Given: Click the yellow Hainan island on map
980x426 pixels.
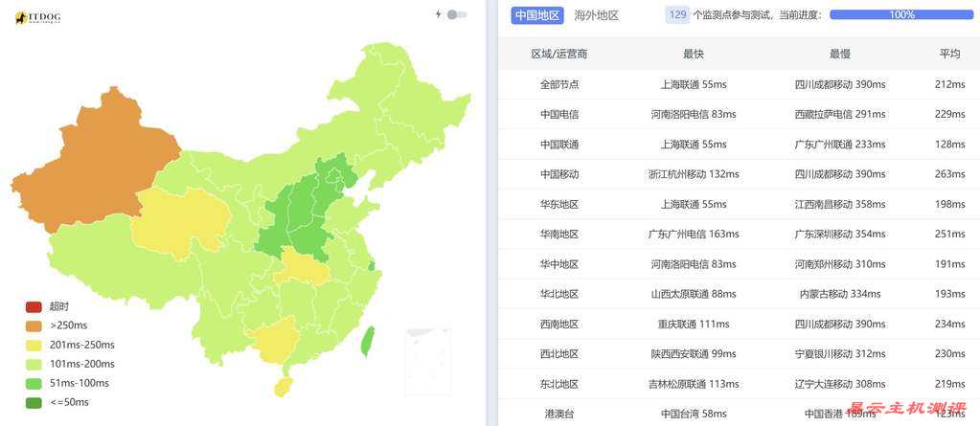Looking at the screenshot, I should 283,387.
